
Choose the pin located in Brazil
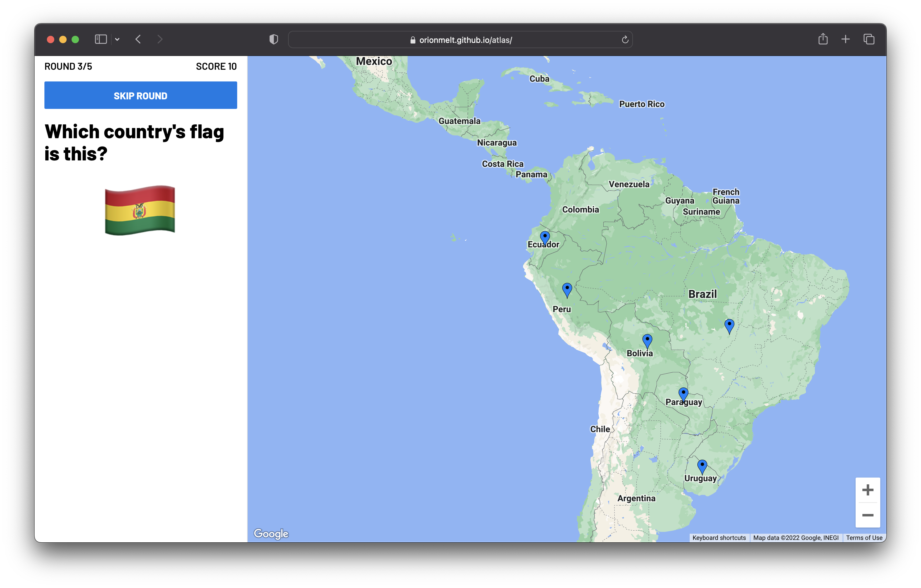[729, 325]
